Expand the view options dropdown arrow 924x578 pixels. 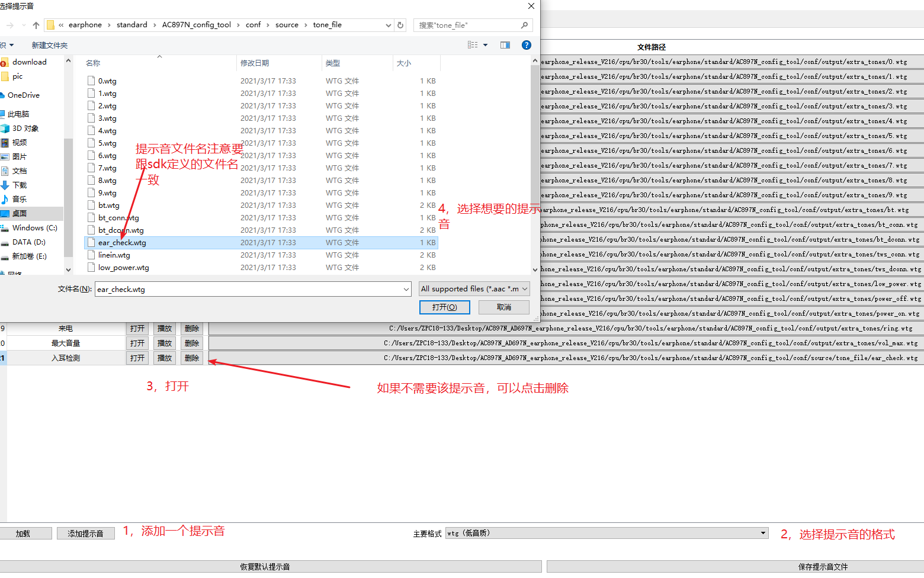point(484,44)
